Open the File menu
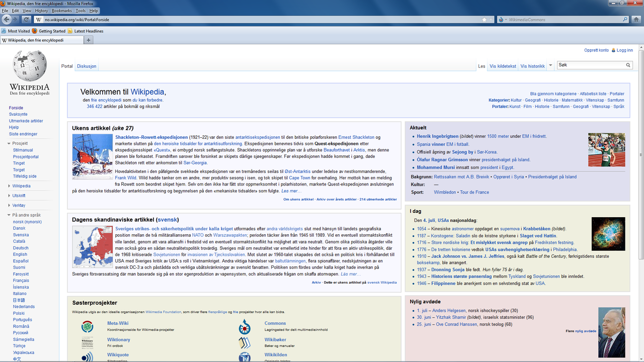 [5, 11]
